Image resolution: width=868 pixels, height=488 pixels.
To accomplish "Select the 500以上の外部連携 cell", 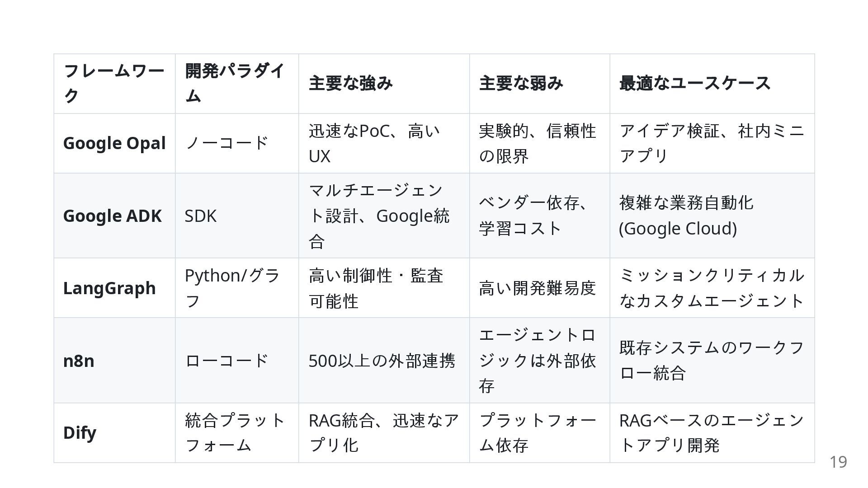I will (x=382, y=361).
